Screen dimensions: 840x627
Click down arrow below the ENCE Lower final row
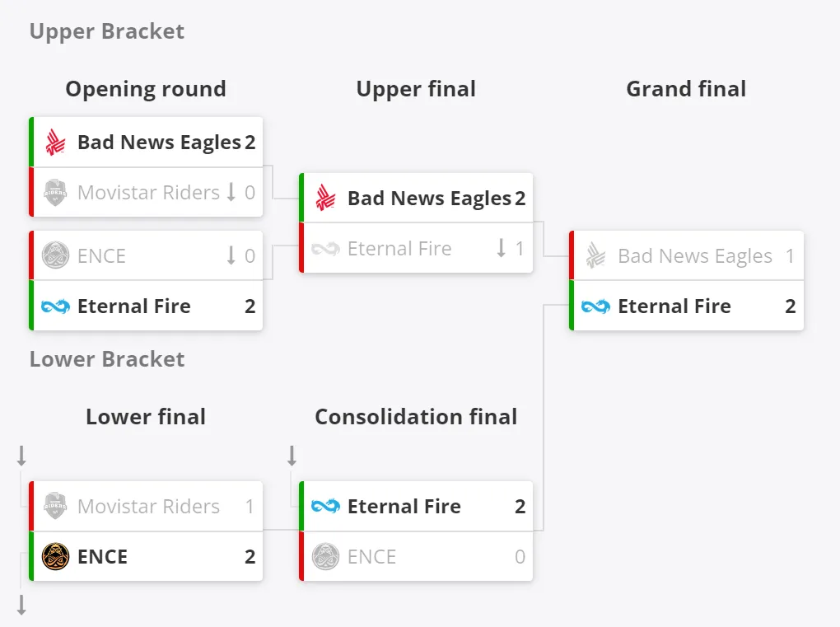click(21, 605)
